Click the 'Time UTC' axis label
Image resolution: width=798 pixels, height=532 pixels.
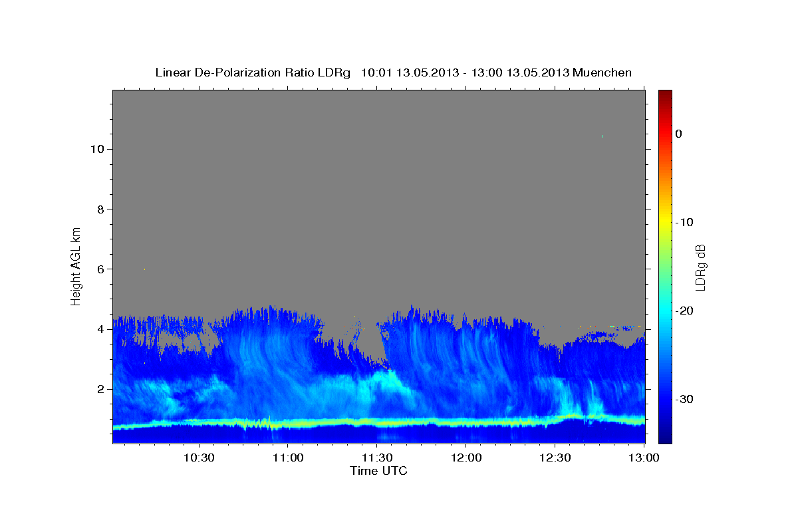coord(378,471)
